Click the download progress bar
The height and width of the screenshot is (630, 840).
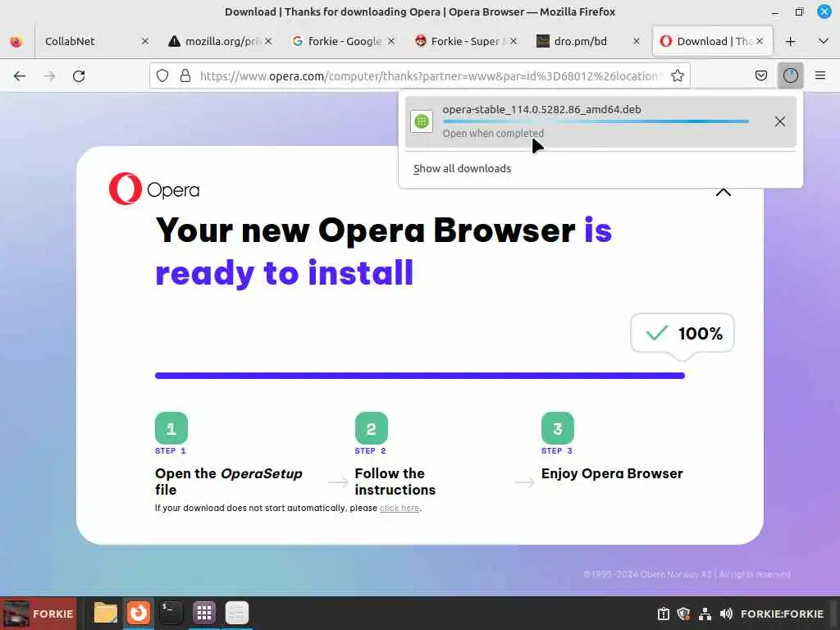pos(596,121)
